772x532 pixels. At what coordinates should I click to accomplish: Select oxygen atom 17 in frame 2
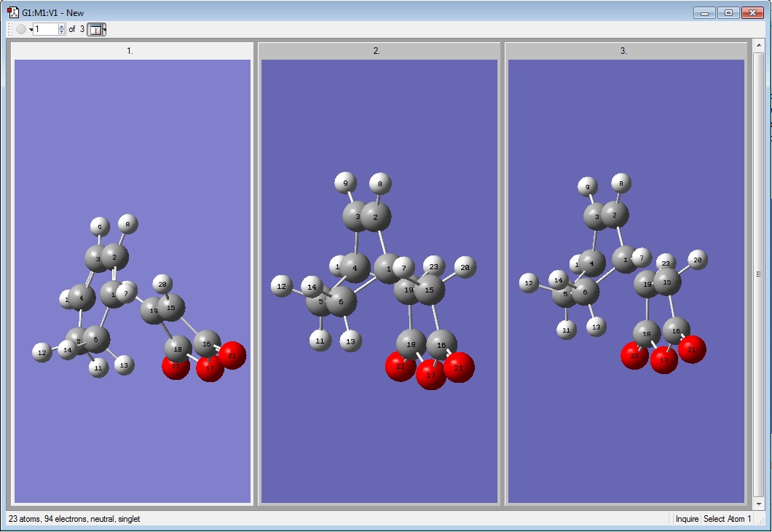(431, 375)
